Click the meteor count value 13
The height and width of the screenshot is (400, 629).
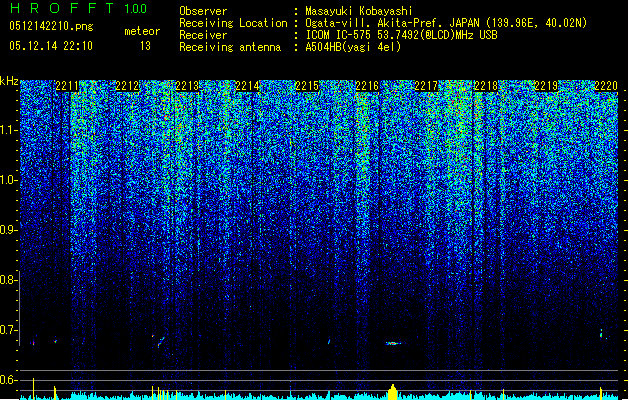(145, 46)
